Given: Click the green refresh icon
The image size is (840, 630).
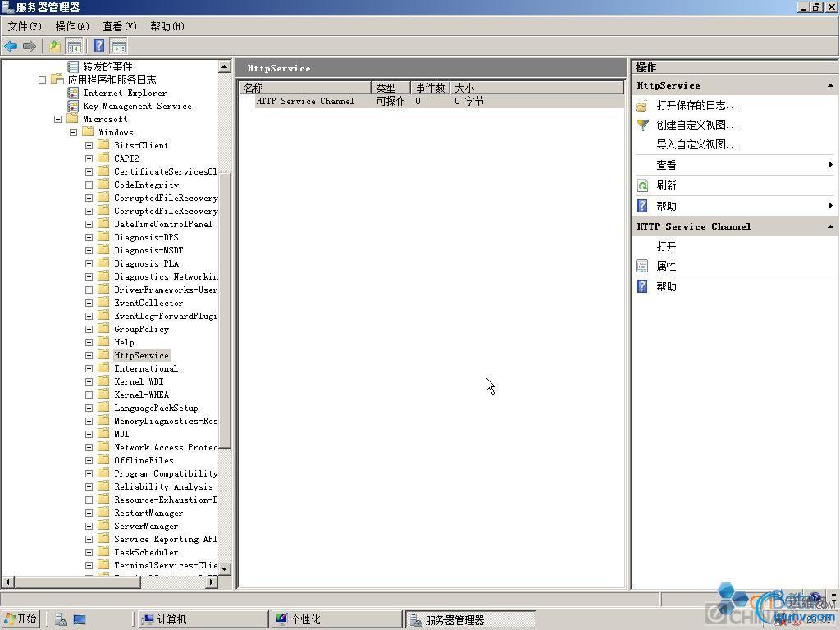Looking at the screenshot, I should tap(642, 186).
